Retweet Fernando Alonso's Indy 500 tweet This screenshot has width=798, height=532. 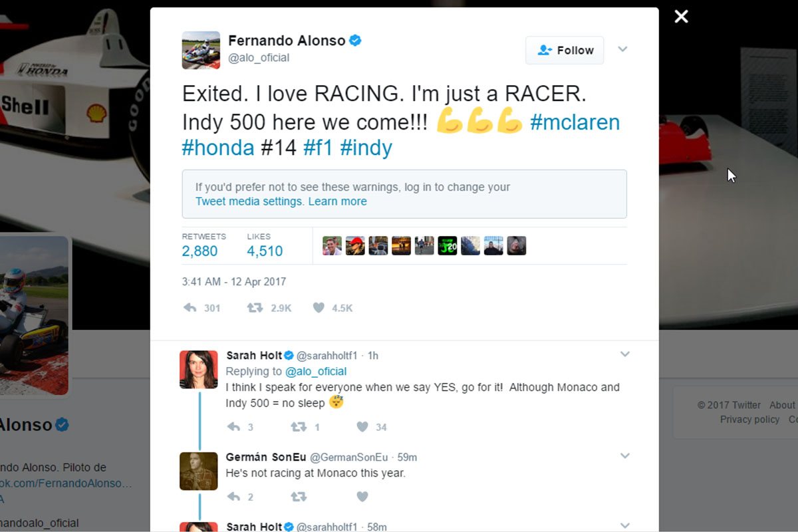[255, 308]
